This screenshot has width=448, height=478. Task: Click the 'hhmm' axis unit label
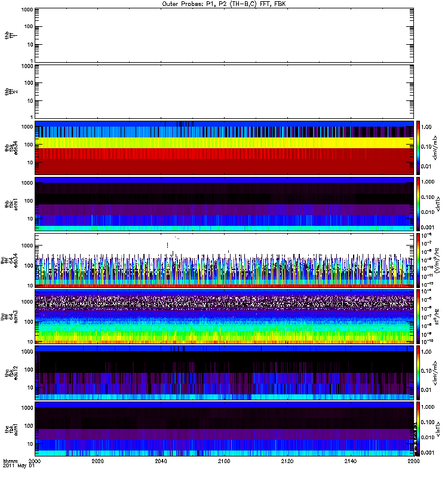pos(11,461)
